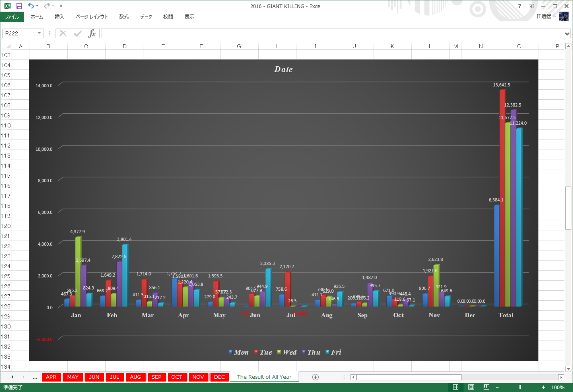Viewport: 573px width, 392px height.
Task: Select the NOV sheet tab
Action: coord(198,377)
